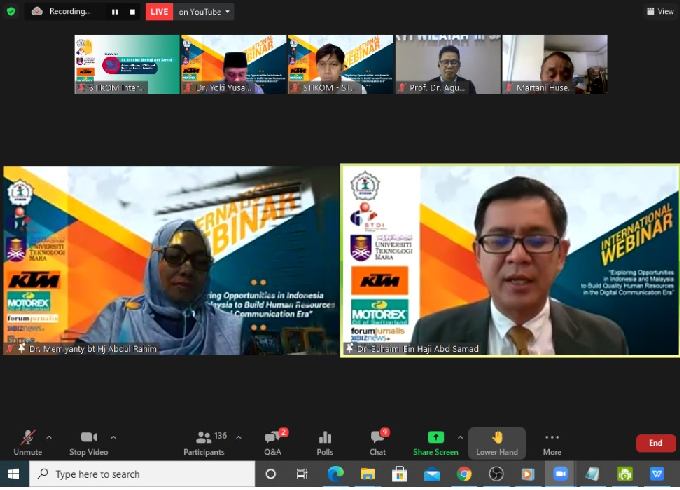Open the Polls icon
This screenshot has height=490, width=680.
(x=324, y=442)
